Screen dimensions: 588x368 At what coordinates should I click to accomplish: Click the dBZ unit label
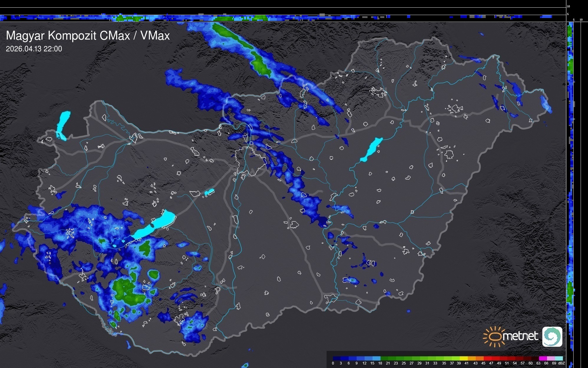click(x=561, y=363)
